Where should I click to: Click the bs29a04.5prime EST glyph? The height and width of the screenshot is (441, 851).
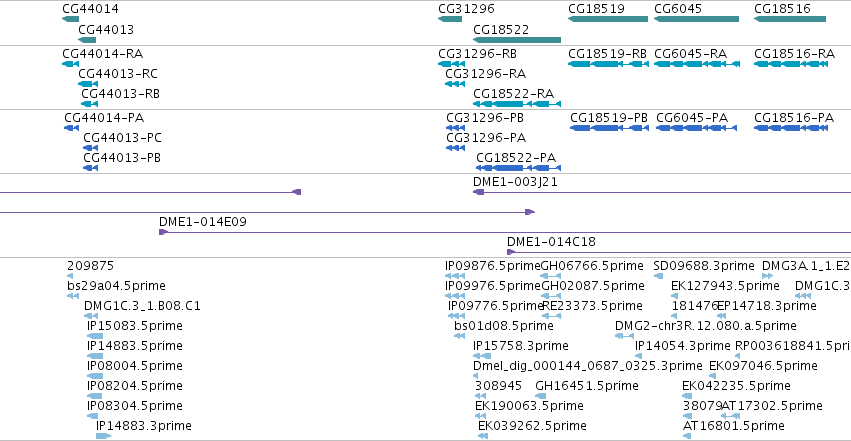coord(73,296)
